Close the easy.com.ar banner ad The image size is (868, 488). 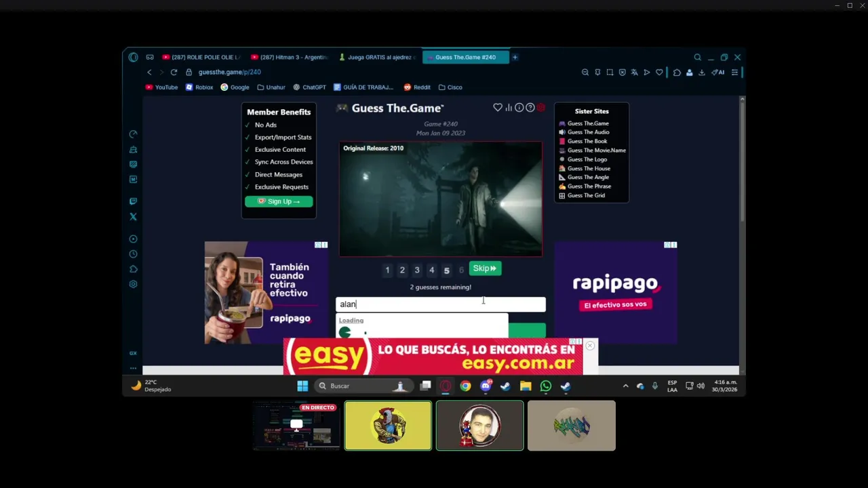[590, 346]
